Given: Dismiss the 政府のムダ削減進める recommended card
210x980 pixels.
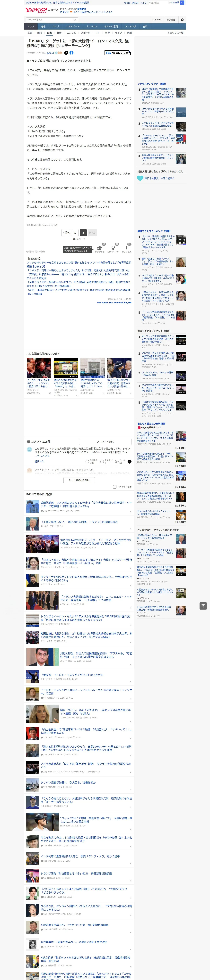Looking at the screenshot, I should coord(77,395).
